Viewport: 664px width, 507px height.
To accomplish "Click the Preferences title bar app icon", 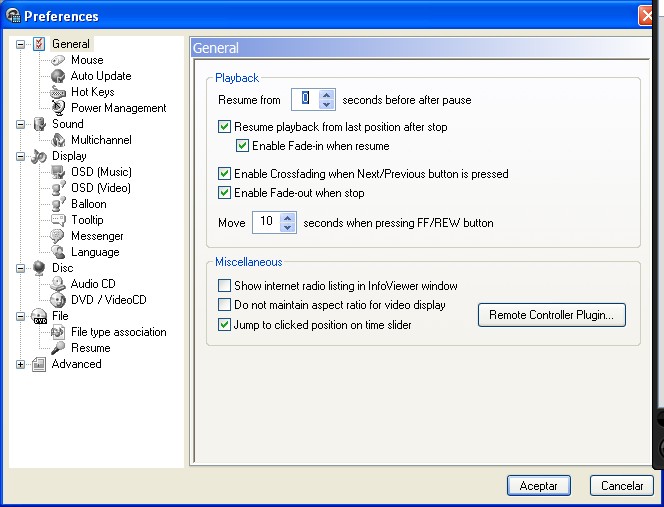I will click(13, 16).
